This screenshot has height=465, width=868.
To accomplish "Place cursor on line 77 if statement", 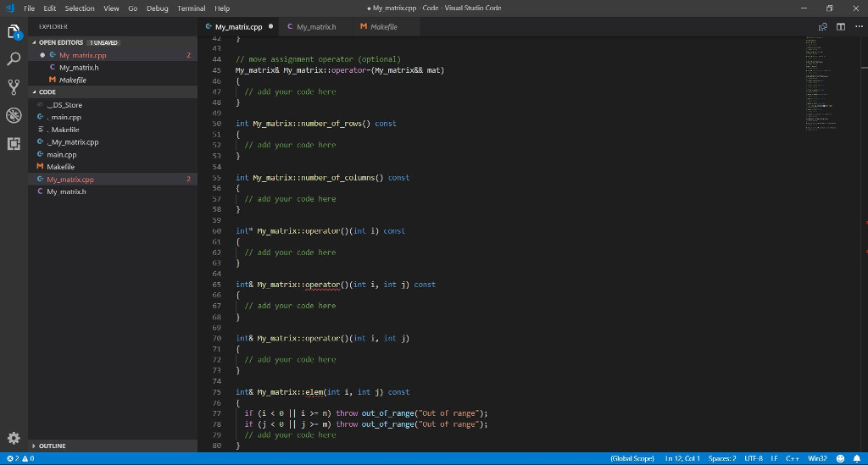I will coord(366,413).
